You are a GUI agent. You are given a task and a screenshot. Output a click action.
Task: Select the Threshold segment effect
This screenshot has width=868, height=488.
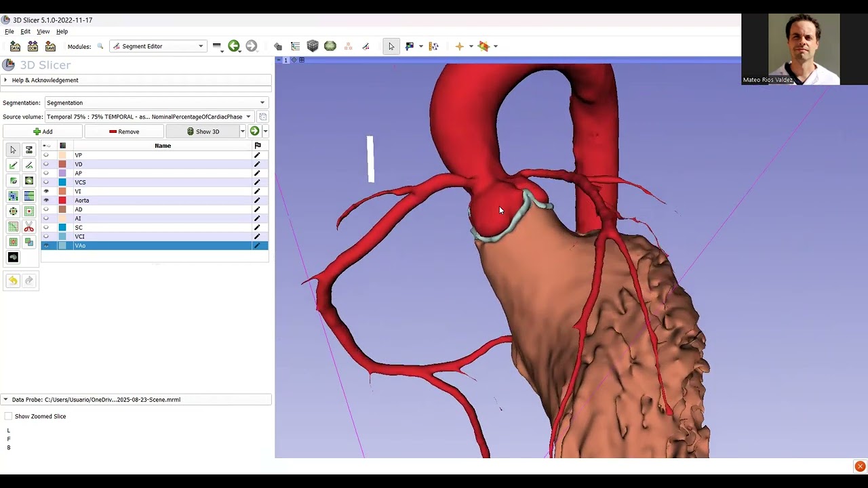click(x=29, y=150)
